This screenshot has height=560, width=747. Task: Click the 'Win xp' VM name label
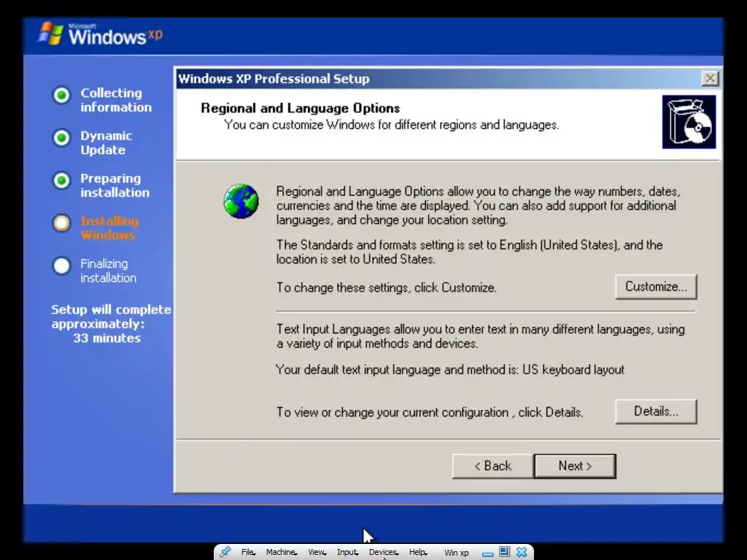(x=457, y=553)
